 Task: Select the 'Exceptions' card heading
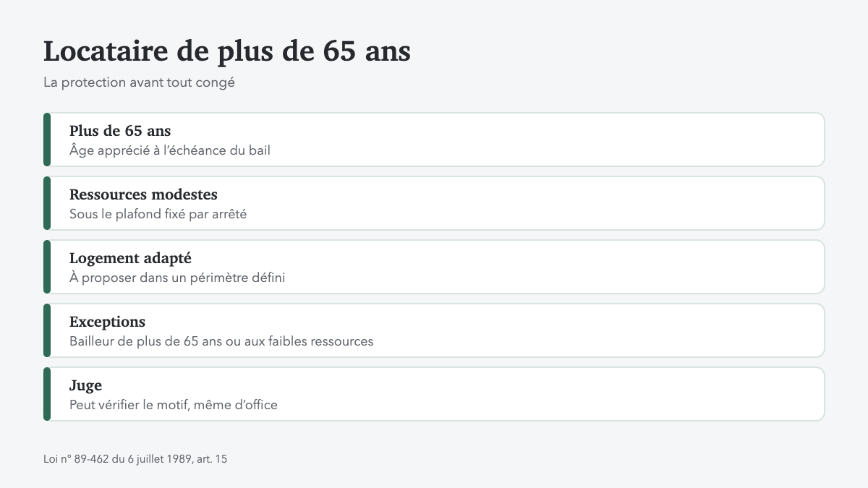click(107, 322)
